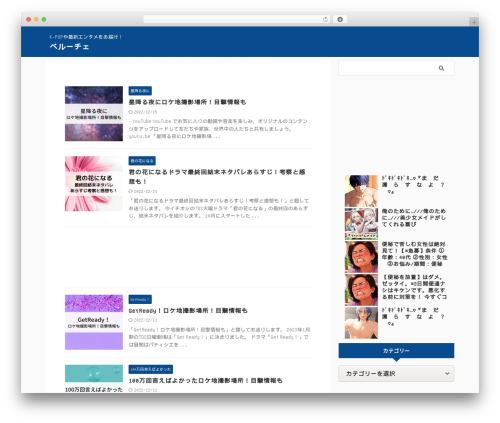The image size is (500, 423).
Task: Click the カテゴリー sidebar heading
Action: 396,351
